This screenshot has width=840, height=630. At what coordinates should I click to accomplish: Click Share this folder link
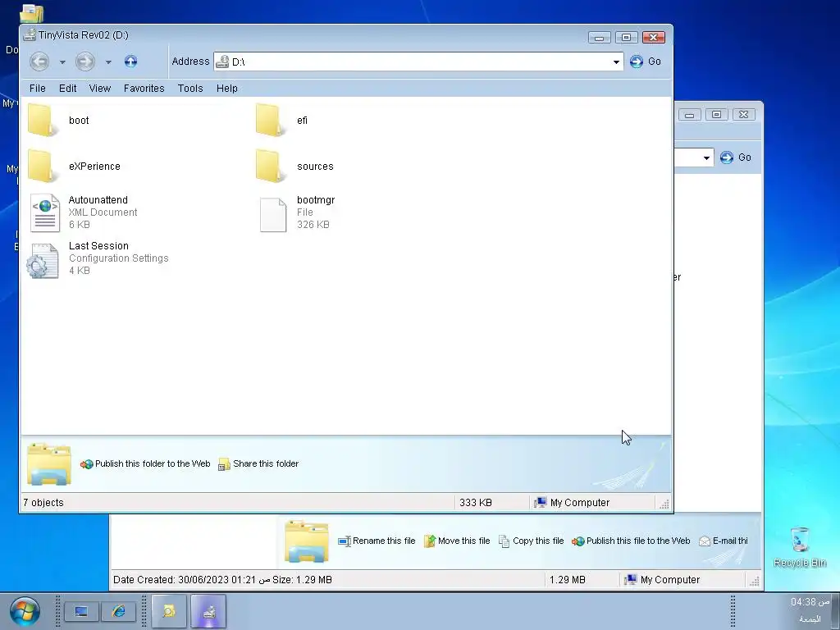click(258, 464)
